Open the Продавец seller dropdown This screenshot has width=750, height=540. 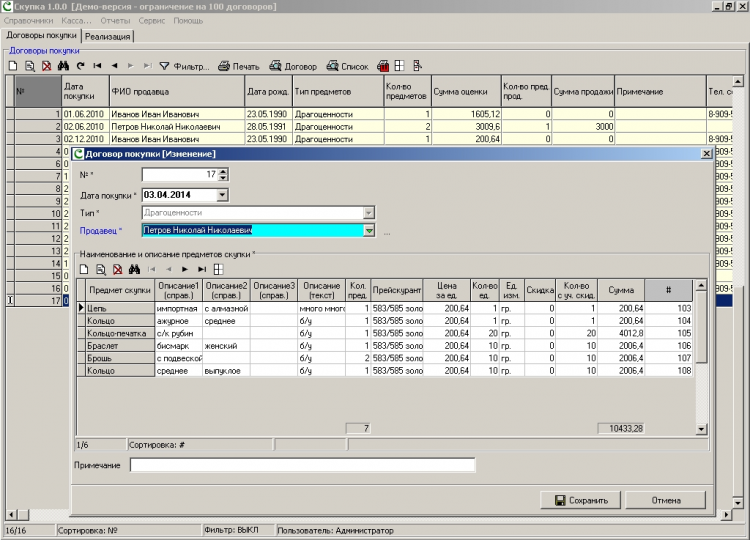pyautogui.click(x=368, y=231)
